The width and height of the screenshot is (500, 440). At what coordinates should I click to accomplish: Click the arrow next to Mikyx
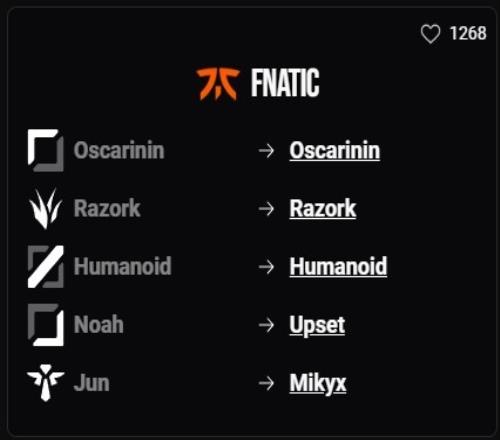coord(266,383)
